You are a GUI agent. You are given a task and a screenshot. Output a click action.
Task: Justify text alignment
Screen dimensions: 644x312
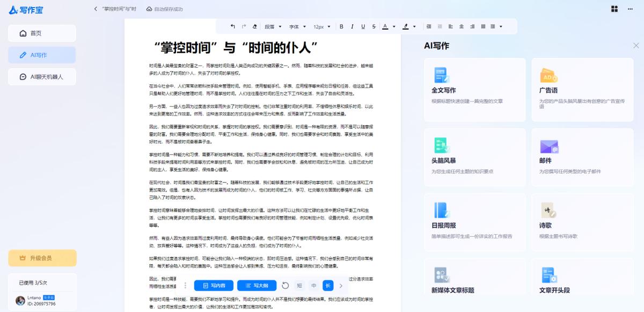pos(483,26)
